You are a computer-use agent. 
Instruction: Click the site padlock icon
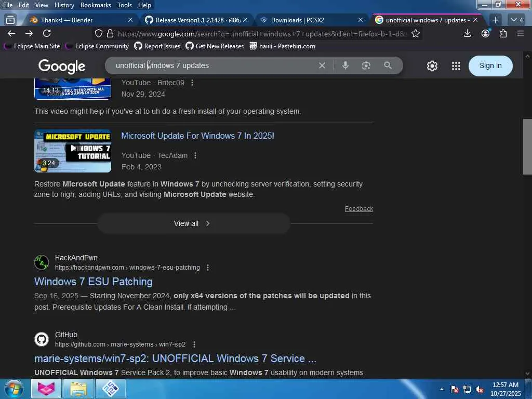coord(110,33)
